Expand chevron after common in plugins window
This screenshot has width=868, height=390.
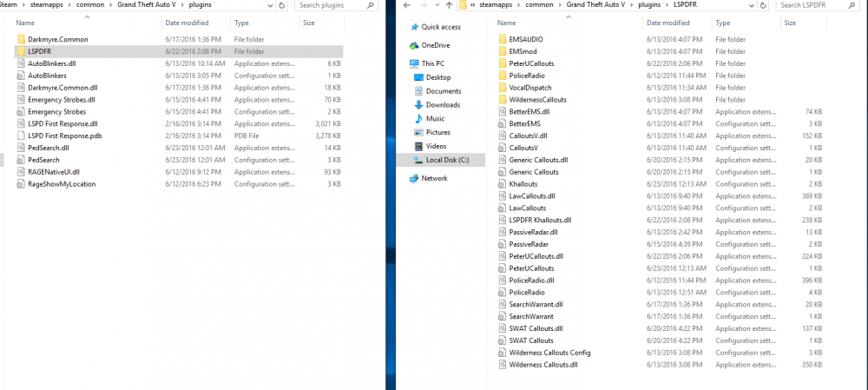110,5
